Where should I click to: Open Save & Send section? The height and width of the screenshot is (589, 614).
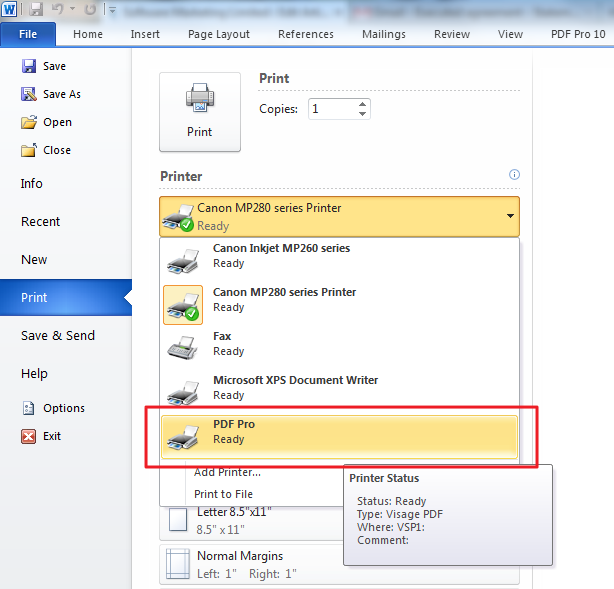pos(58,336)
